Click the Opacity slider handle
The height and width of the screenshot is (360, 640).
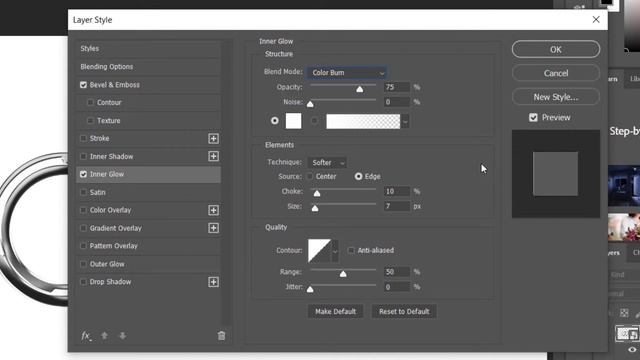coord(360,89)
